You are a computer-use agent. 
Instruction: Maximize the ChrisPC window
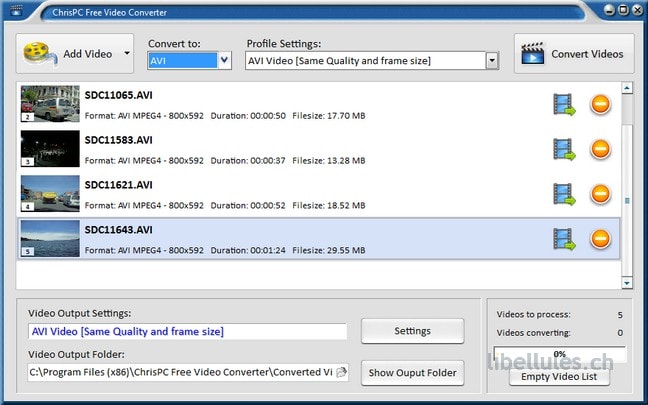(624, 10)
